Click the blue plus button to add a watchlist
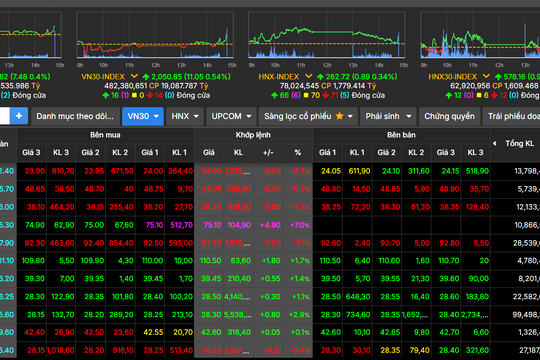The width and height of the screenshot is (540, 360). [x=19, y=116]
